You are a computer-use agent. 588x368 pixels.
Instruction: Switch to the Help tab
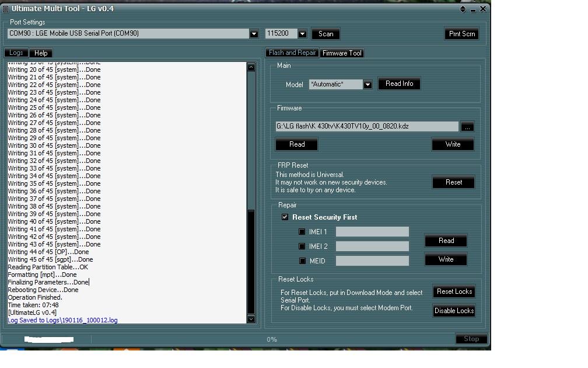(41, 53)
